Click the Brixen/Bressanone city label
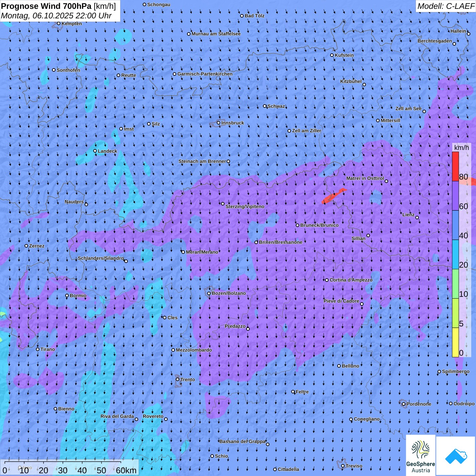The height and width of the screenshot is (476, 476). (280, 242)
